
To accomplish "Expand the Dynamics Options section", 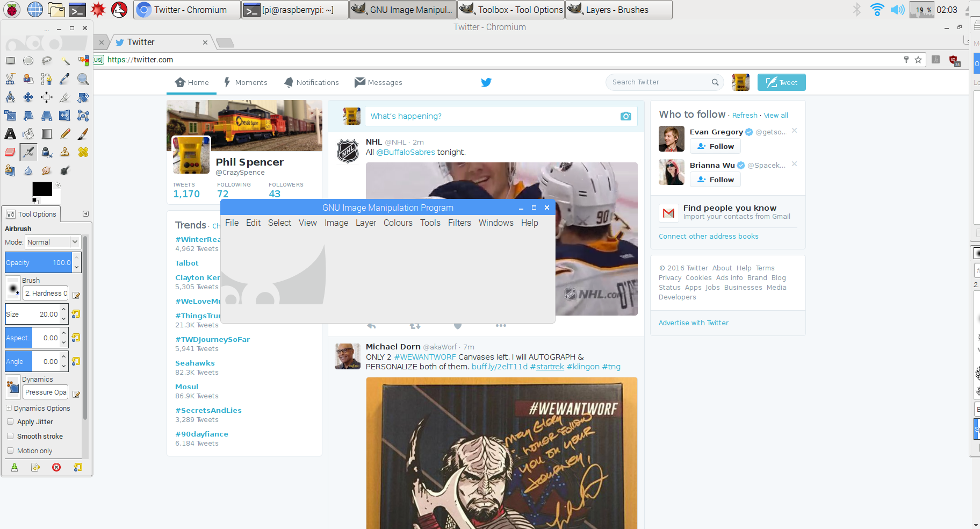I will tap(9, 408).
